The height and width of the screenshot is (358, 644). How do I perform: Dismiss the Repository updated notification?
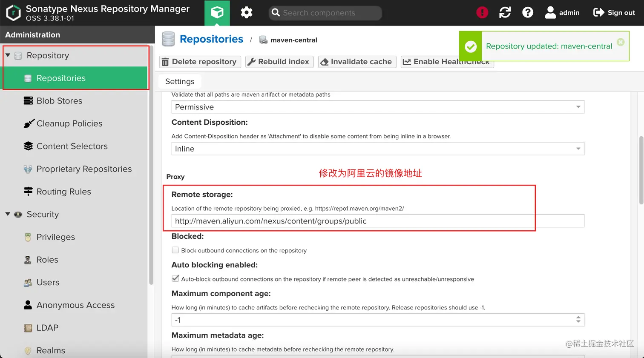coord(621,42)
